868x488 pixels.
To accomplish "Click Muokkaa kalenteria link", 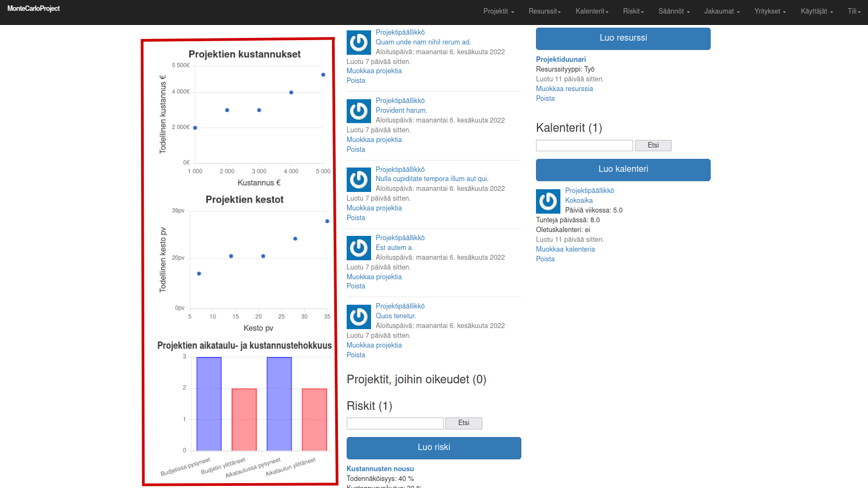I will tap(565, 249).
